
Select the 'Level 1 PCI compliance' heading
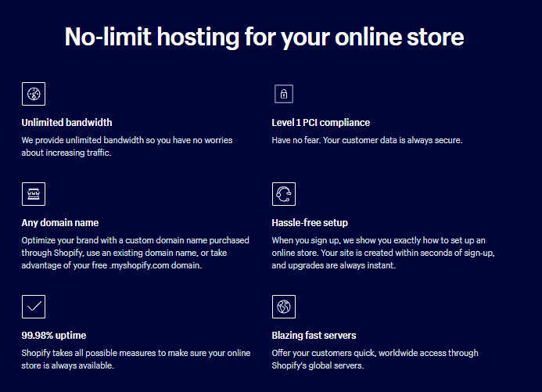[x=321, y=122]
